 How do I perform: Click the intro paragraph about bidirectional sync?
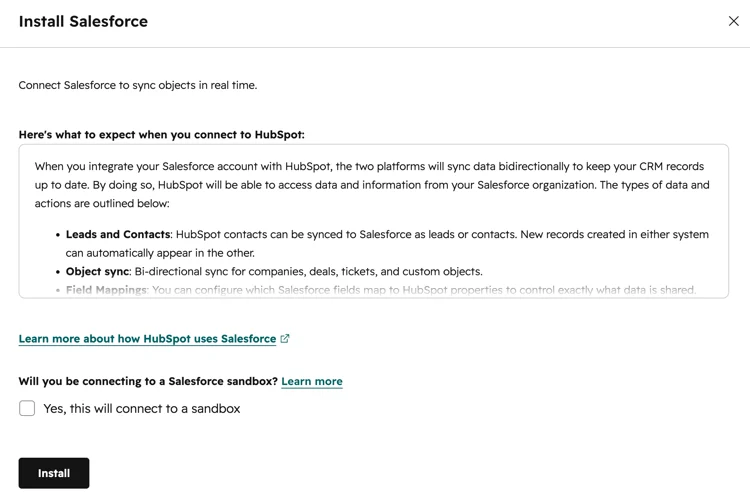pyautogui.click(x=372, y=185)
